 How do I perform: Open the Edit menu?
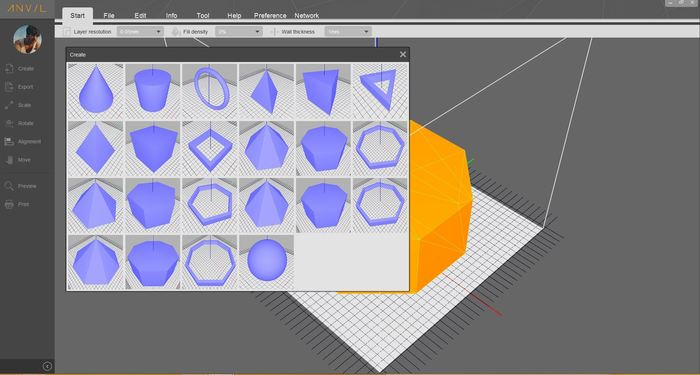pos(140,15)
